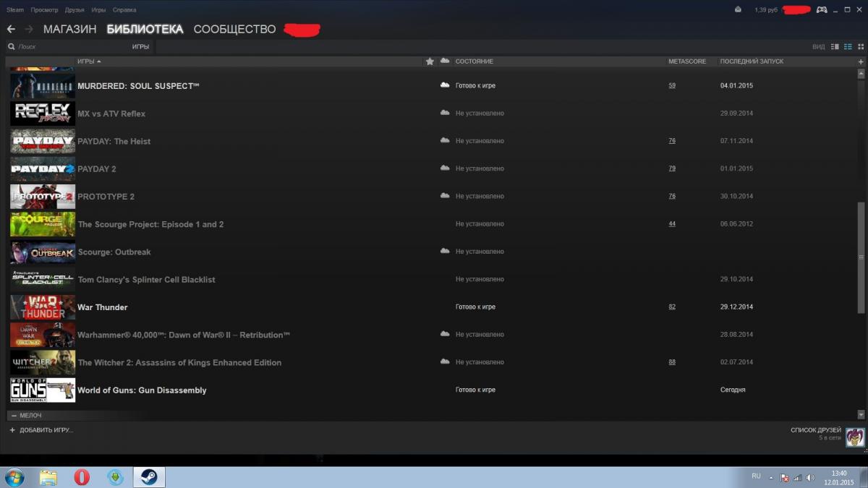868x488 pixels.
Task: Open the Windows Start menu
Action: 14,477
